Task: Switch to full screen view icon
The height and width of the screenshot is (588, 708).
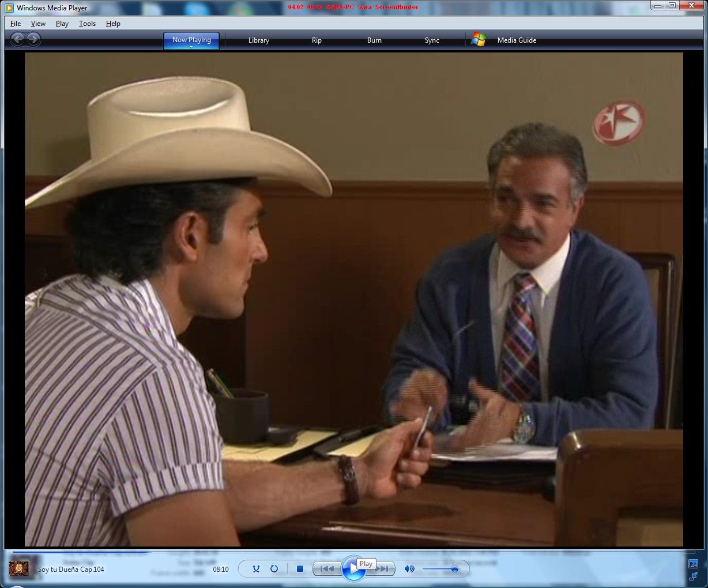Action: coord(693,564)
